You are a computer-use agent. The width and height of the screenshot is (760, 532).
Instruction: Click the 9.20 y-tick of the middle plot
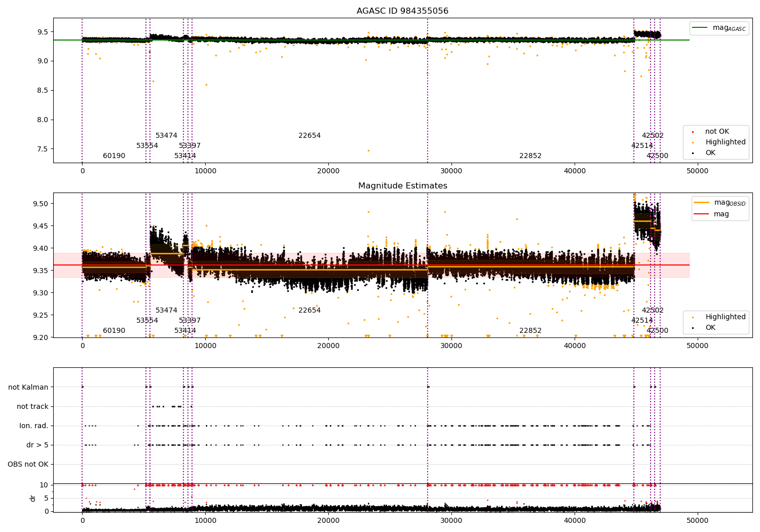[x=41, y=337]
